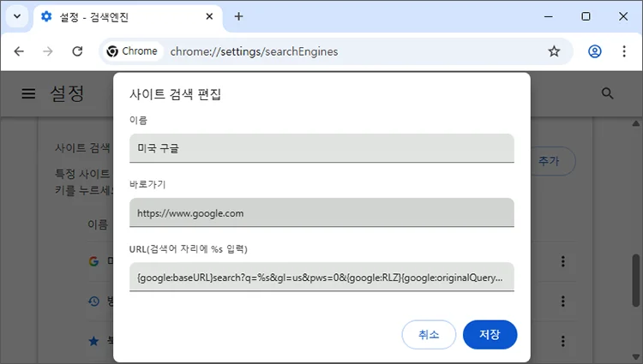Click the page scrollbar up arrow

[x=635, y=123]
